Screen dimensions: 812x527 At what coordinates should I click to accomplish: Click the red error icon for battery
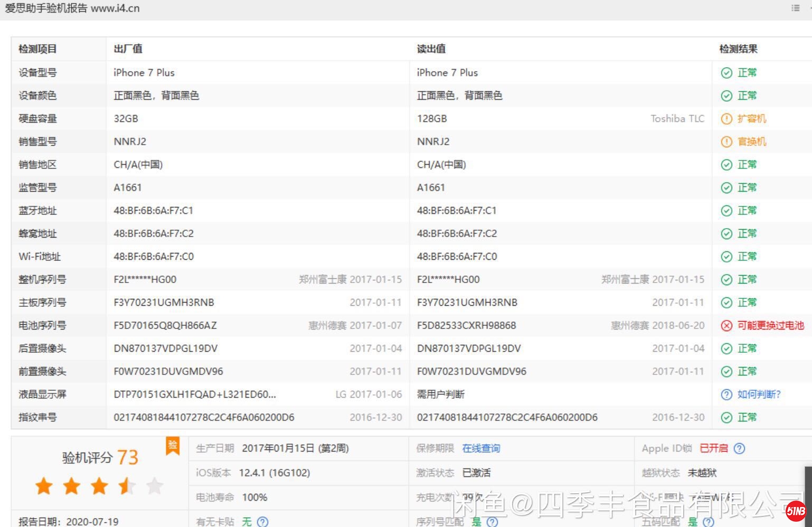[x=726, y=326]
